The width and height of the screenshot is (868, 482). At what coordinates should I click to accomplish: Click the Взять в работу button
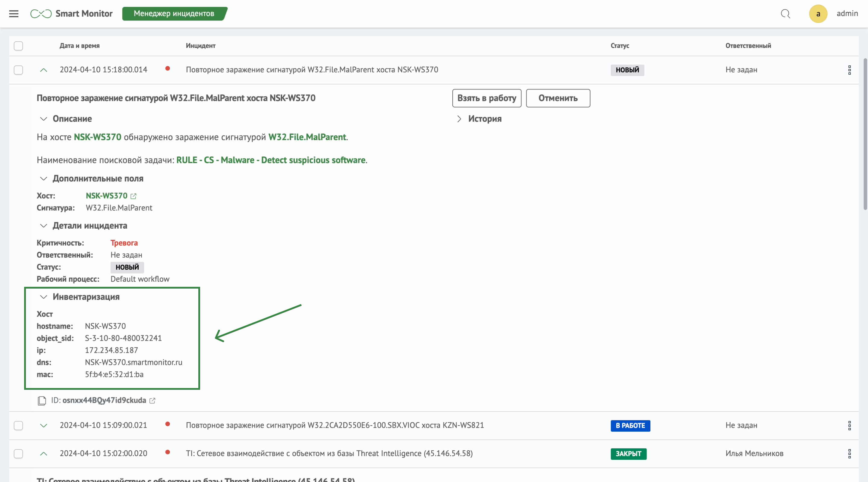point(486,98)
